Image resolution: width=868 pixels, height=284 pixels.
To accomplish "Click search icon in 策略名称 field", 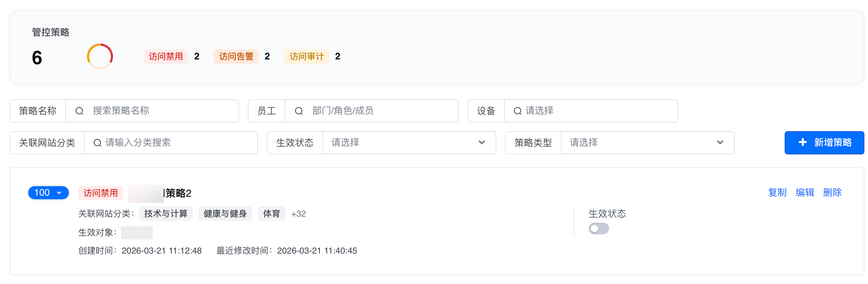I will [79, 111].
